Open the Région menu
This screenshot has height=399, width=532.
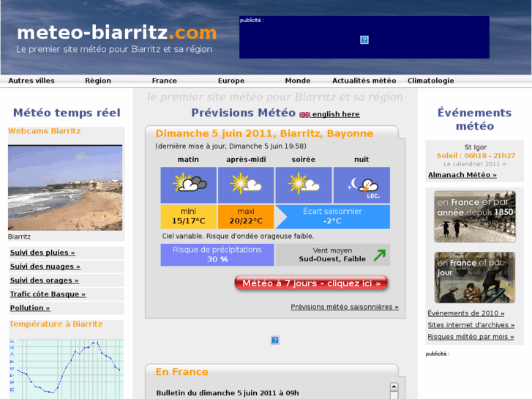pos(98,81)
